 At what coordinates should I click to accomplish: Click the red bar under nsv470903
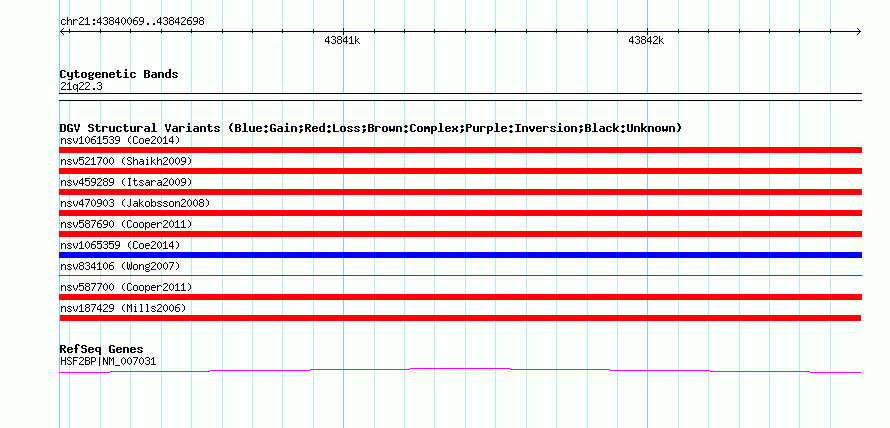pos(460,213)
